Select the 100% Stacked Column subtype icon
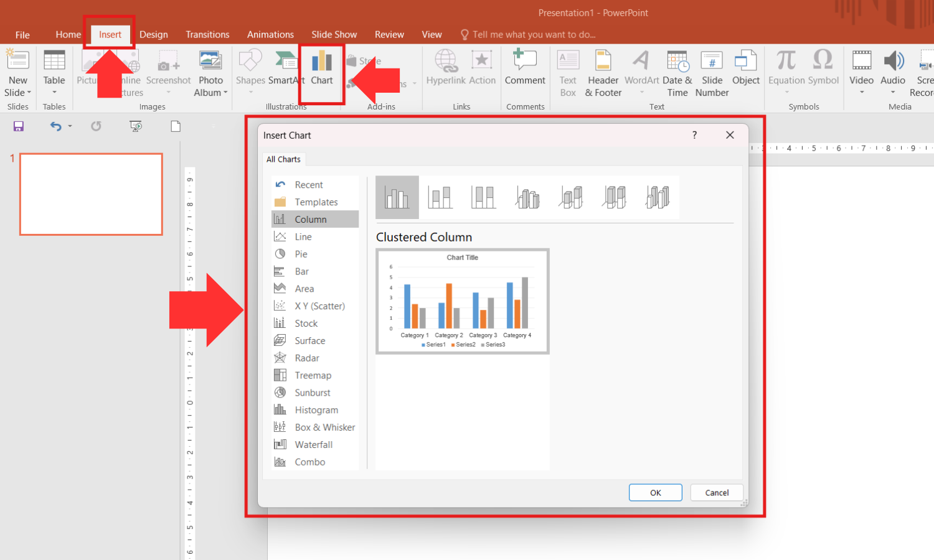934x560 pixels. pyautogui.click(x=483, y=197)
